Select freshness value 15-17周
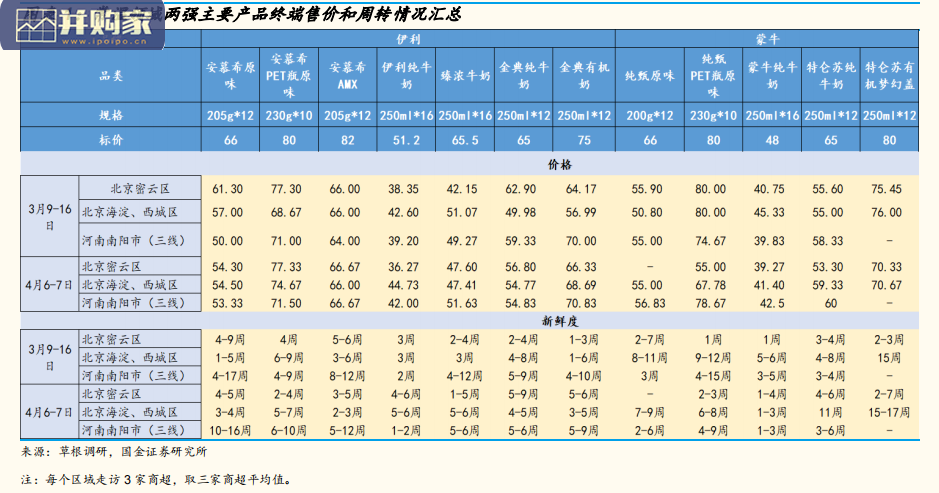Viewport: 939px width, 493px height. [x=889, y=413]
